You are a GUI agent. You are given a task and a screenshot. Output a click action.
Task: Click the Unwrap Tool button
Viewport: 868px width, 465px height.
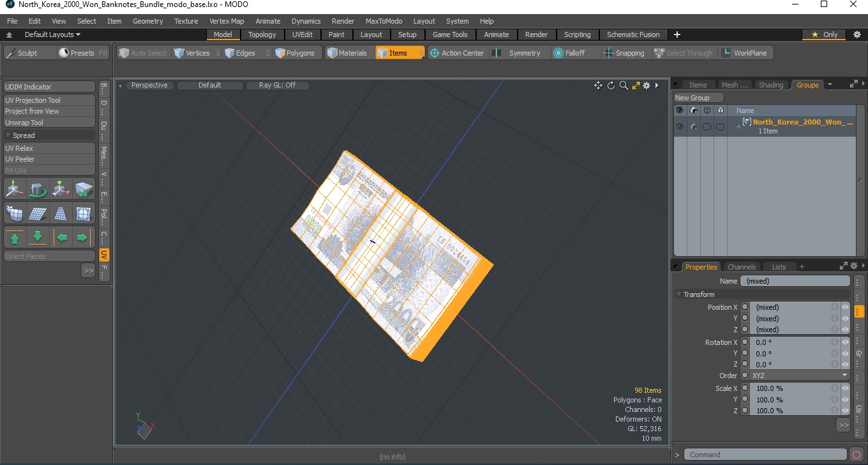click(50, 123)
